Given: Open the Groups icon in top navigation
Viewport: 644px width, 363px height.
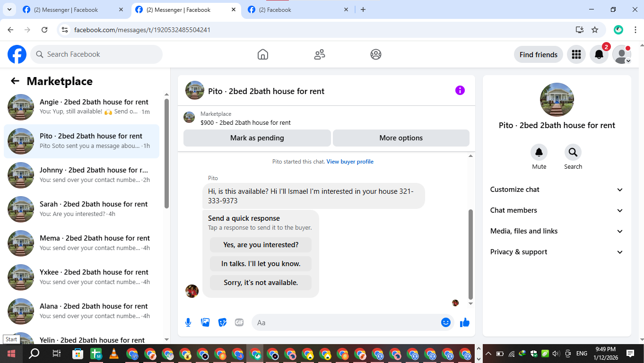Looking at the screenshot, I should (x=376, y=54).
